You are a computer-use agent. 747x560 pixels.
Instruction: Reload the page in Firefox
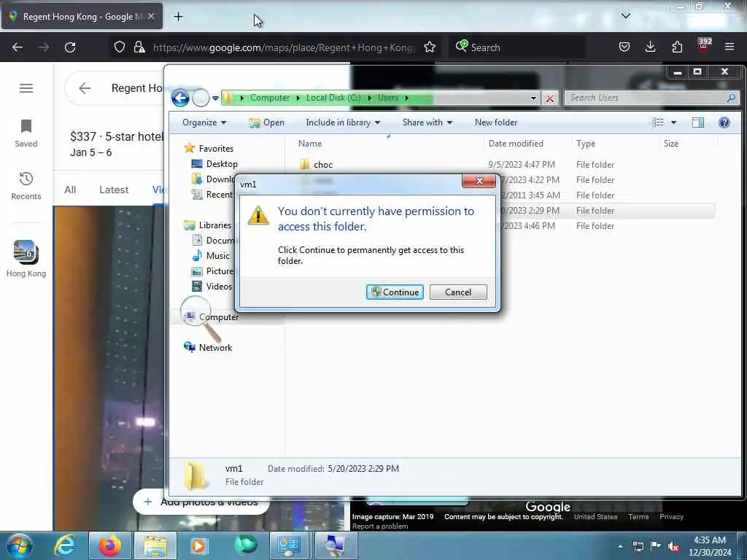[70, 47]
